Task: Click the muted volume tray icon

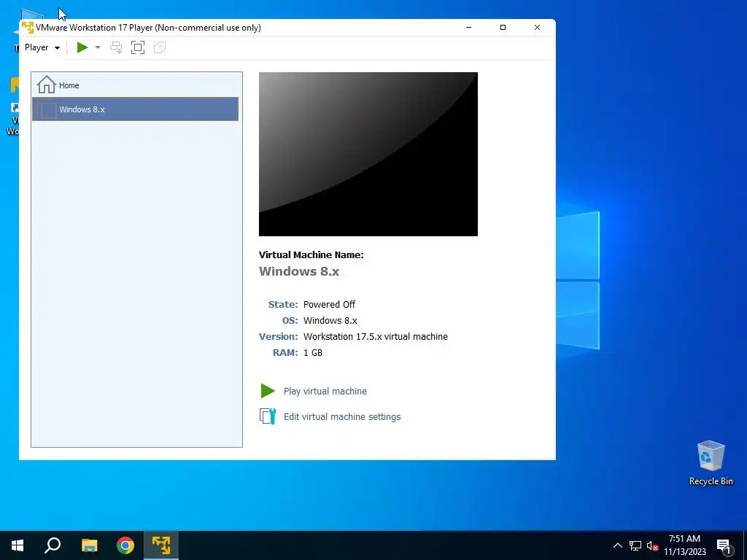Action: tap(652, 545)
